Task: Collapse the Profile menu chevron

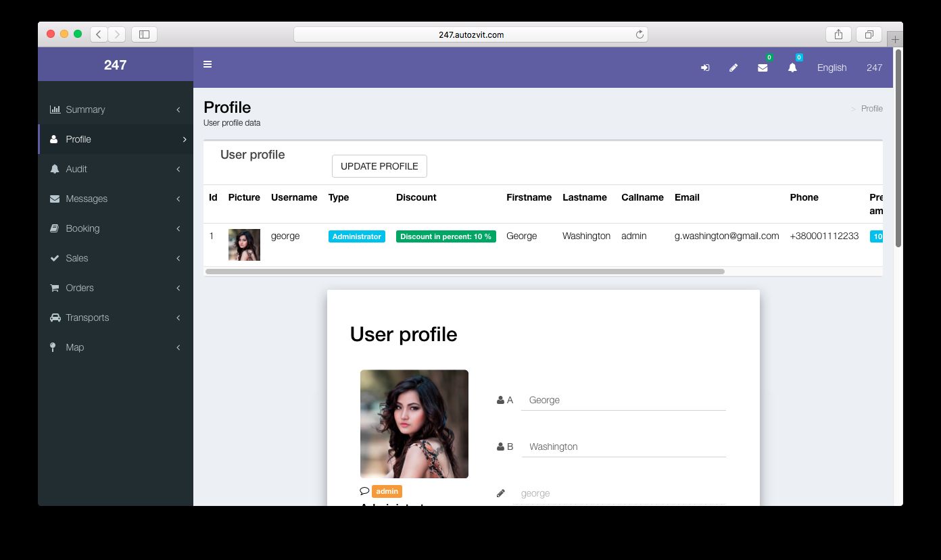Action: tap(184, 139)
